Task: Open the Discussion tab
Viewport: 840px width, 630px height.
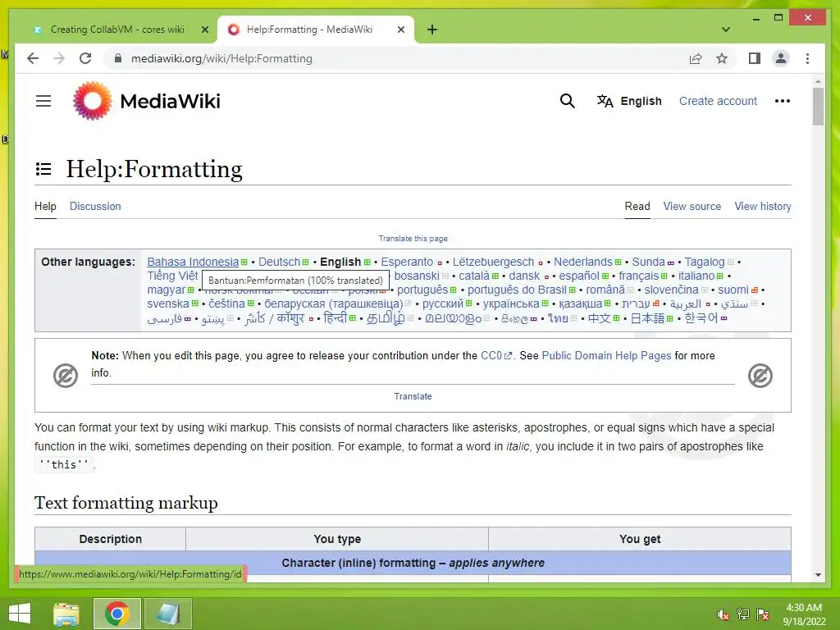Action: (95, 206)
